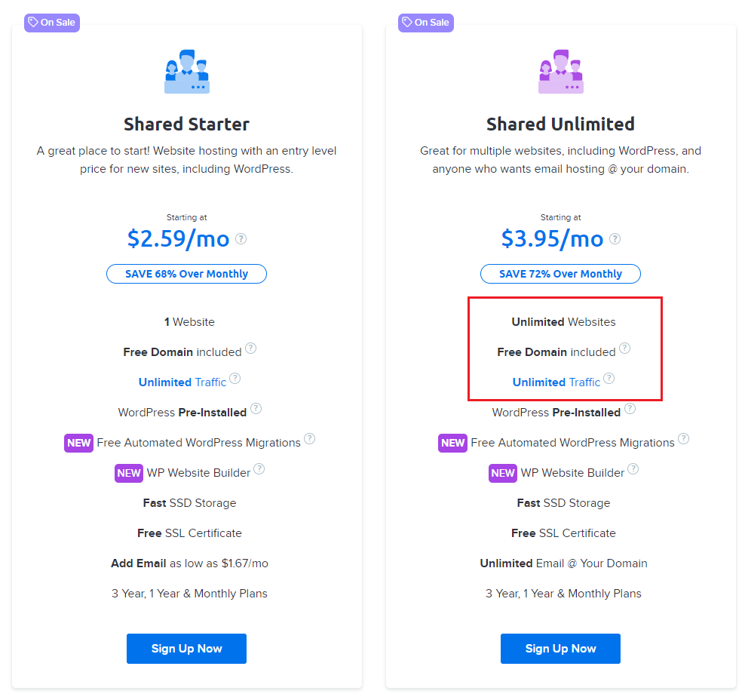The height and width of the screenshot is (700, 745).
Task: Click Free Domain help icon in Shared Unlimited
Action: (624, 348)
